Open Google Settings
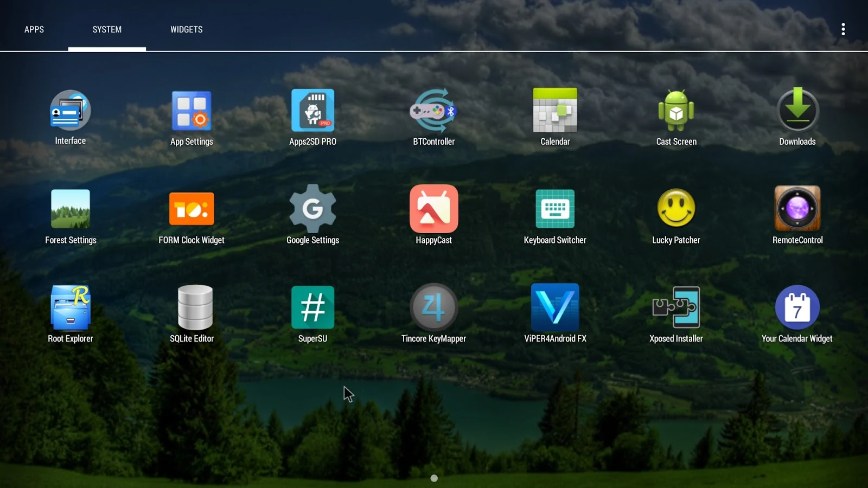The image size is (868, 488). 313,209
